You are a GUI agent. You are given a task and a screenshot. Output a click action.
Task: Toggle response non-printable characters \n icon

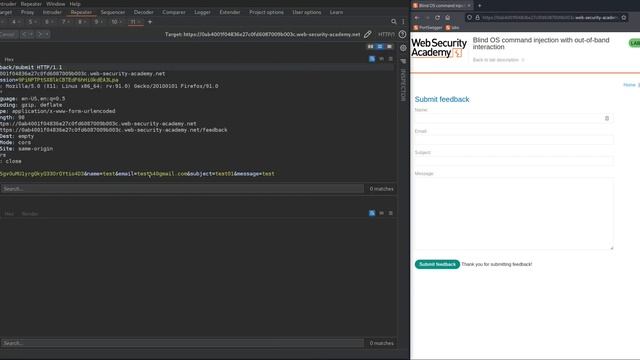382,213
